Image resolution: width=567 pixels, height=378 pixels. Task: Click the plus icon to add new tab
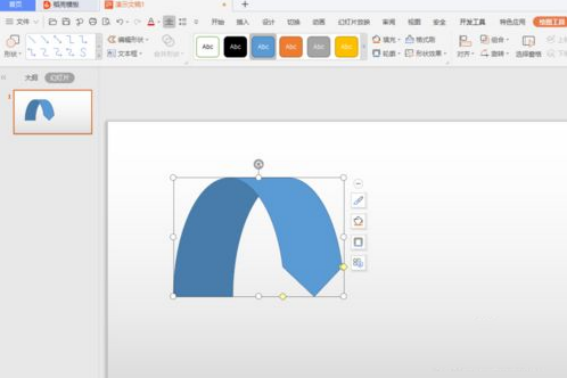pos(245,4)
